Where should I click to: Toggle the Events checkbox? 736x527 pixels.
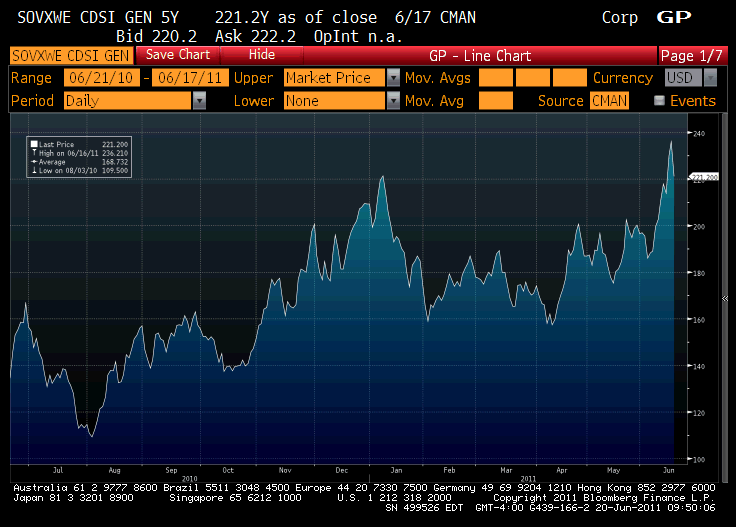659,100
